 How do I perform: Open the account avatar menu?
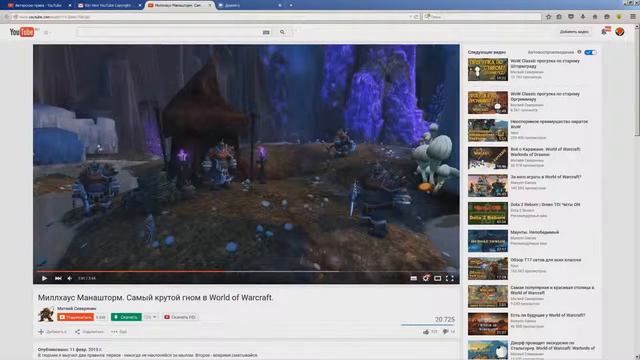(620, 31)
